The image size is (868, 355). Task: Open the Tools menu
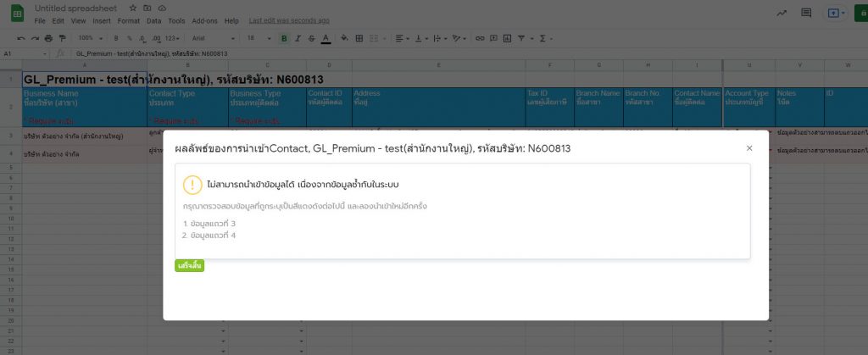pyautogui.click(x=176, y=21)
